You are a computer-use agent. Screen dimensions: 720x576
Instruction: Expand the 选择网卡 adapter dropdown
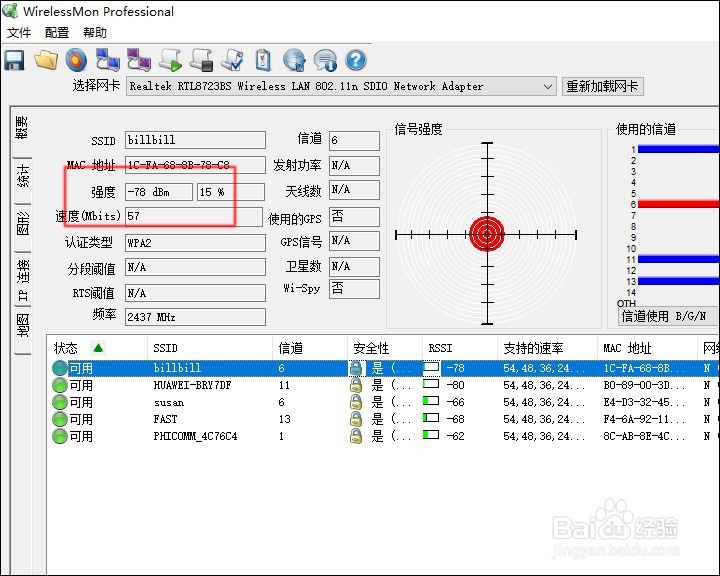[547, 86]
